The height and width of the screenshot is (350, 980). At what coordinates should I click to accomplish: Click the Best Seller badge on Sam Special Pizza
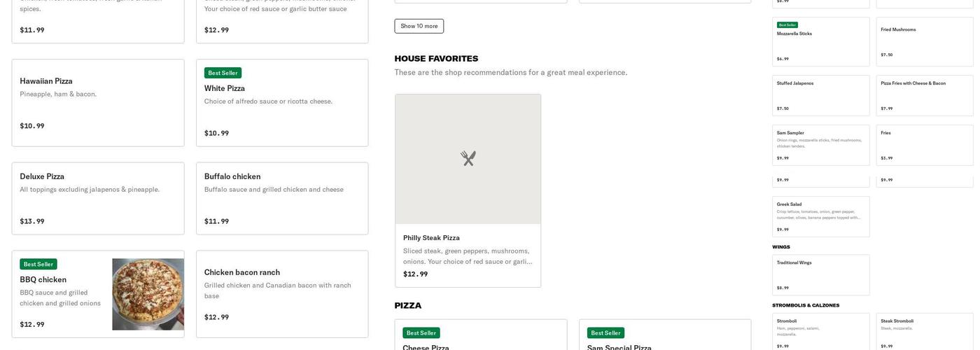(605, 333)
